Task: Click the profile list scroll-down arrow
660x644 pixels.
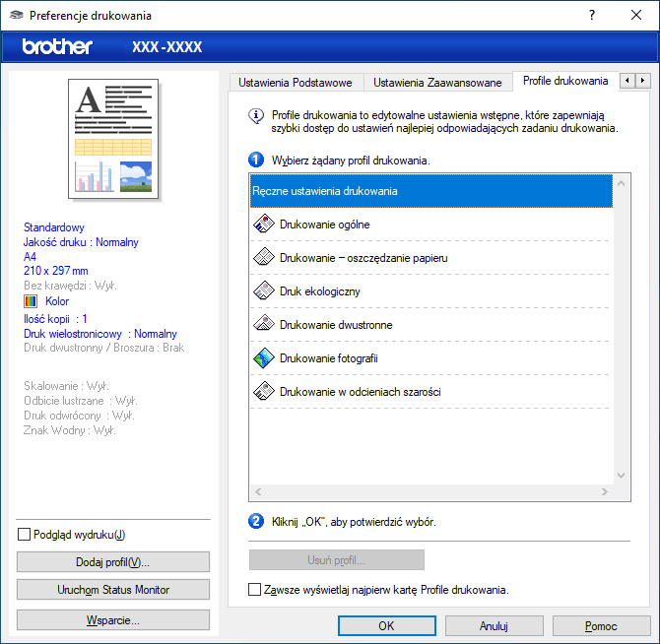Action: pyautogui.click(x=621, y=476)
